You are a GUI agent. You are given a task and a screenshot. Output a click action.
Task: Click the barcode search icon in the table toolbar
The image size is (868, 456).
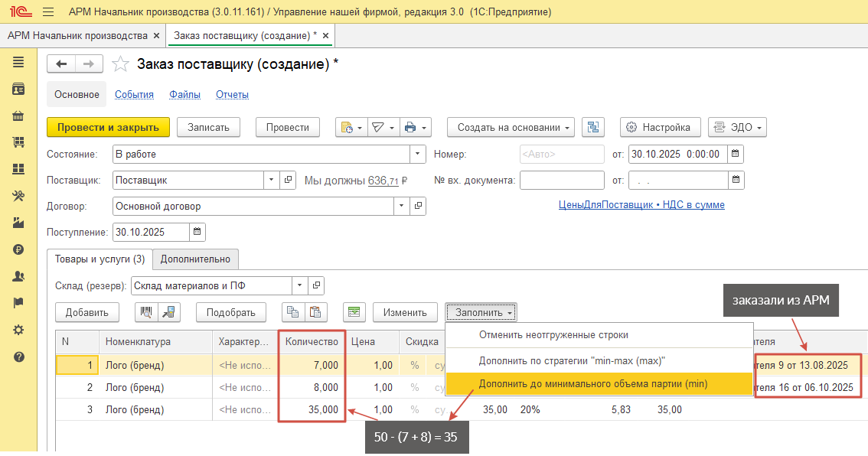[145, 312]
